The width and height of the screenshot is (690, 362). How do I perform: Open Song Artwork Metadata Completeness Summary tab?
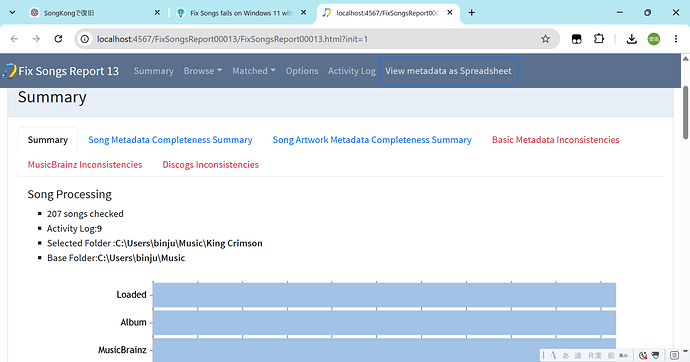(372, 140)
